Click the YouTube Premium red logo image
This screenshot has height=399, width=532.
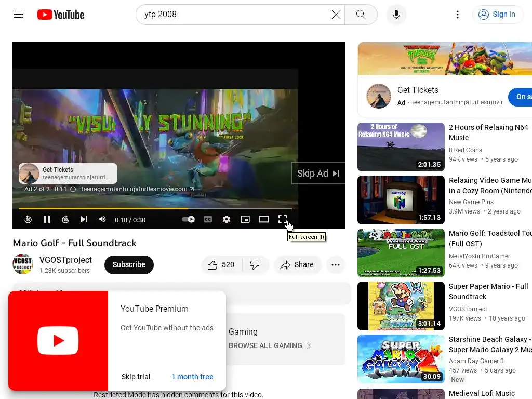(58, 341)
